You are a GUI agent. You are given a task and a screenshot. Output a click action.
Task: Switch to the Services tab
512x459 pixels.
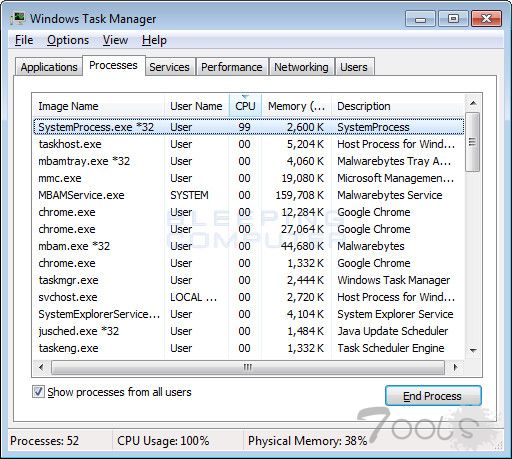pos(169,67)
